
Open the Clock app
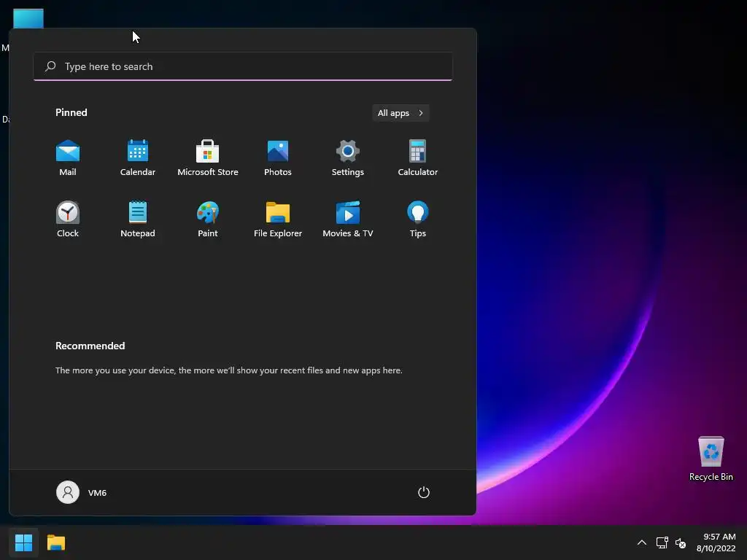click(68, 219)
